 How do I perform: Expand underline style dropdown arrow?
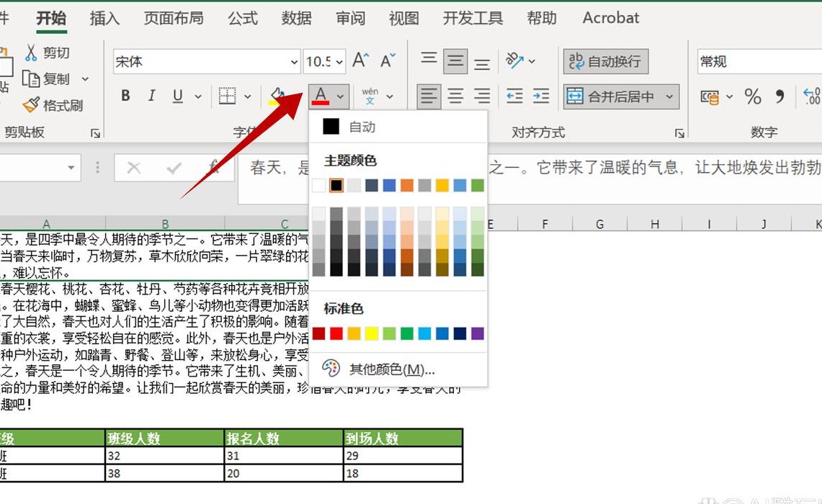click(x=197, y=96)
